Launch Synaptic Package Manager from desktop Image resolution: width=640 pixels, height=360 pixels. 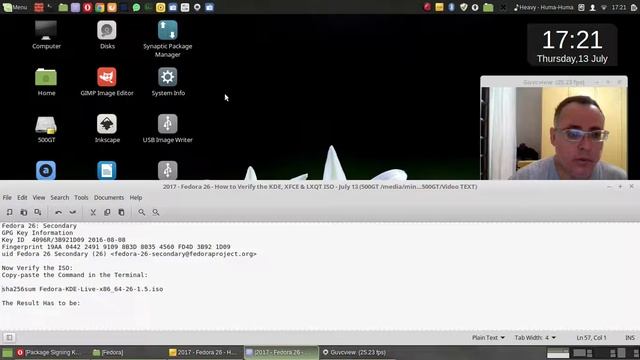[x=168, y=39]
